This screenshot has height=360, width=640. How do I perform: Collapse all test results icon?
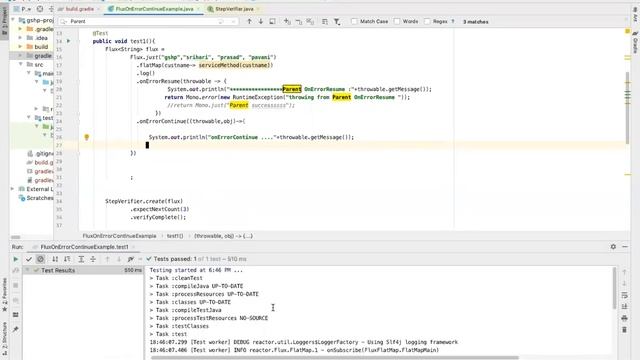pyautogui.click(x=93, y=259)
